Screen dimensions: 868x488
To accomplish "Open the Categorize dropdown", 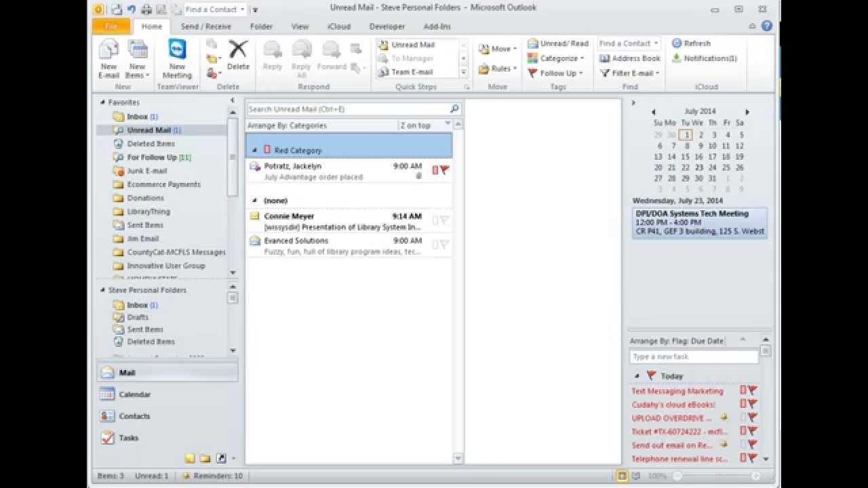I will tap(556, 58).
